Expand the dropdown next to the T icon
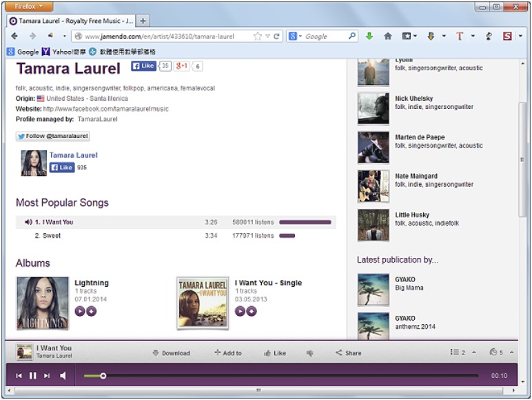Viewport: 532px width, 400px height. [x=473, y=36]
